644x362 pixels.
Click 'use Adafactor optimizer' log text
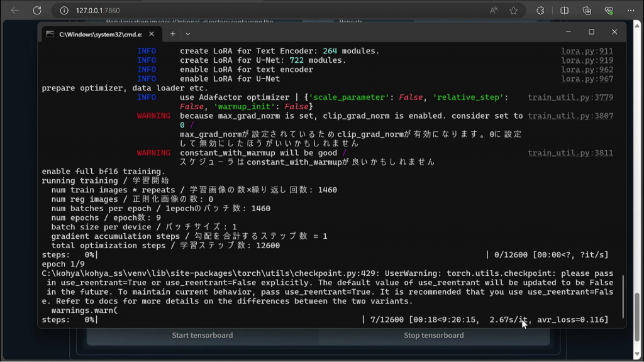tap(235, 97)
